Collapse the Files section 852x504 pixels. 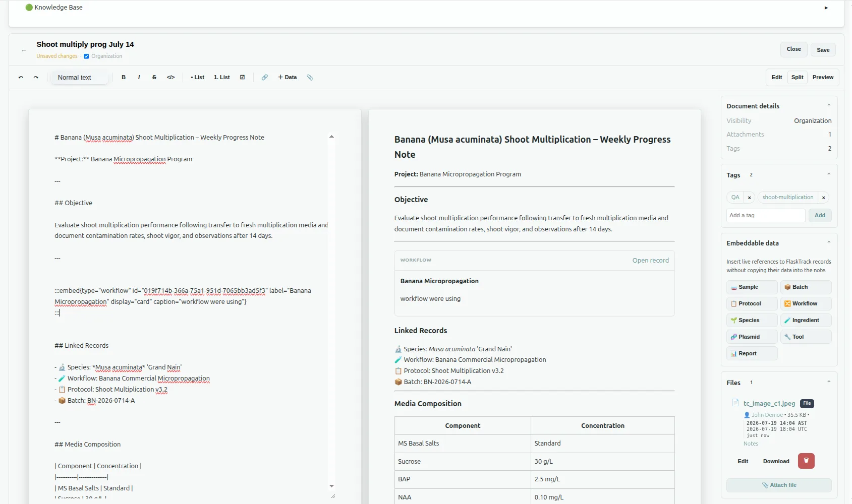829,382
